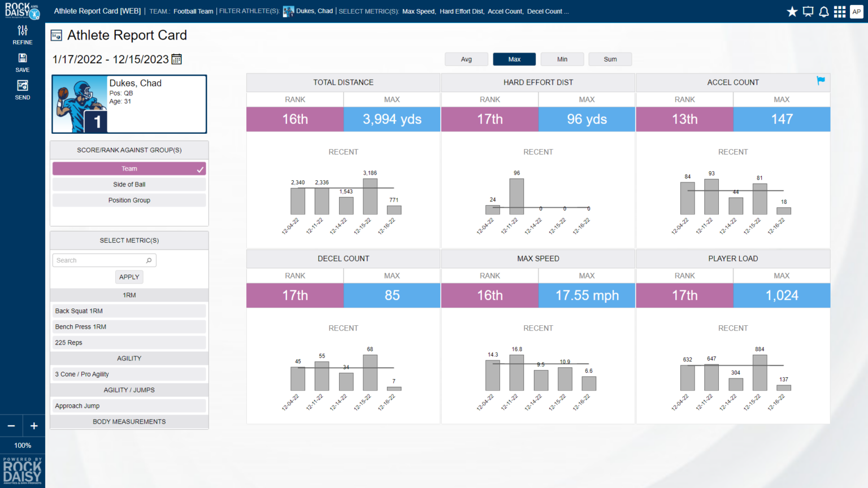The width and height of the screenshot is (868, 488).
Task: Deselect Team in Score/Rank Against Group(s)
Action: (x=129, y=168)
